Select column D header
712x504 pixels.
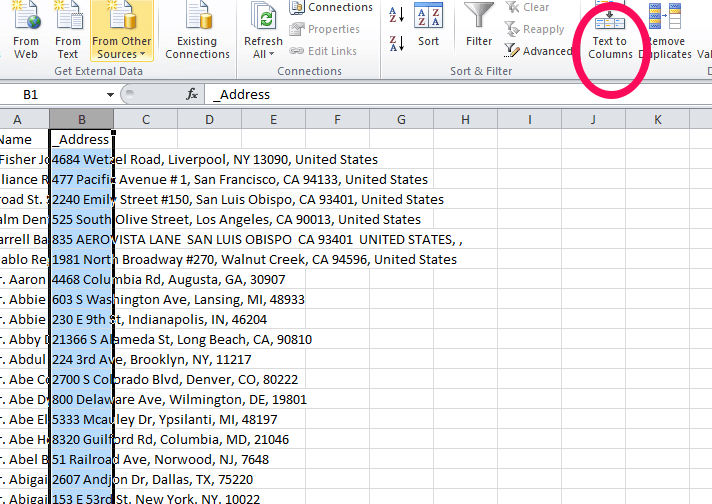click(209, 119)
